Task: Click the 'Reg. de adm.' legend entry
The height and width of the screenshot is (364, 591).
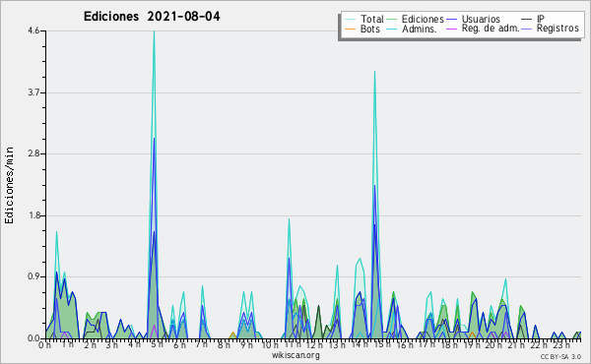Action: click(x=491, y=29)
